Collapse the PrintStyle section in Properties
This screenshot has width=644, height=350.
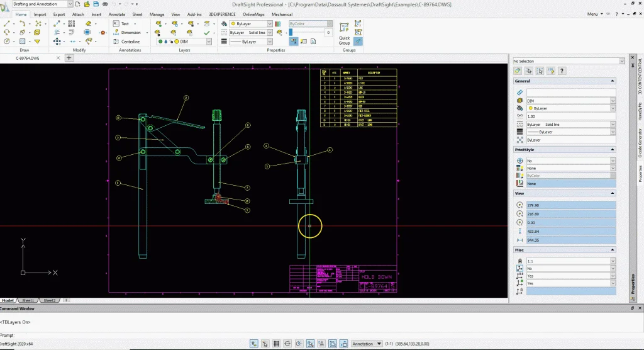pyautogui.click(x=611, y=150)
